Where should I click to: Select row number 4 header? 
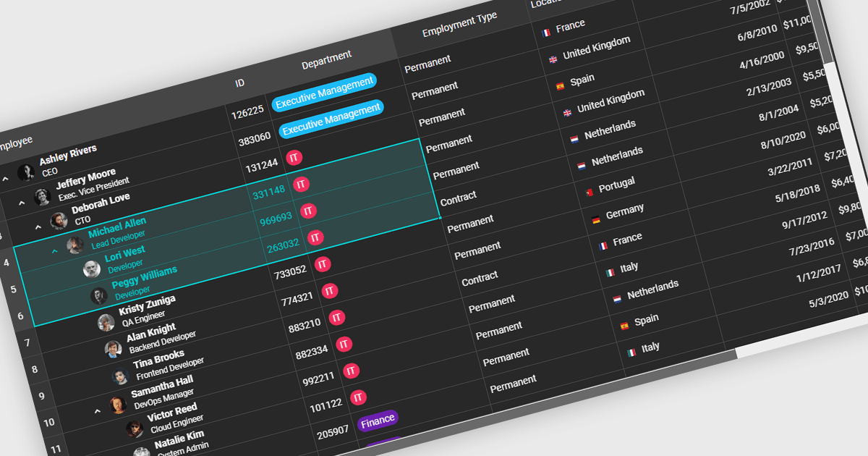[x=7, y=262]
